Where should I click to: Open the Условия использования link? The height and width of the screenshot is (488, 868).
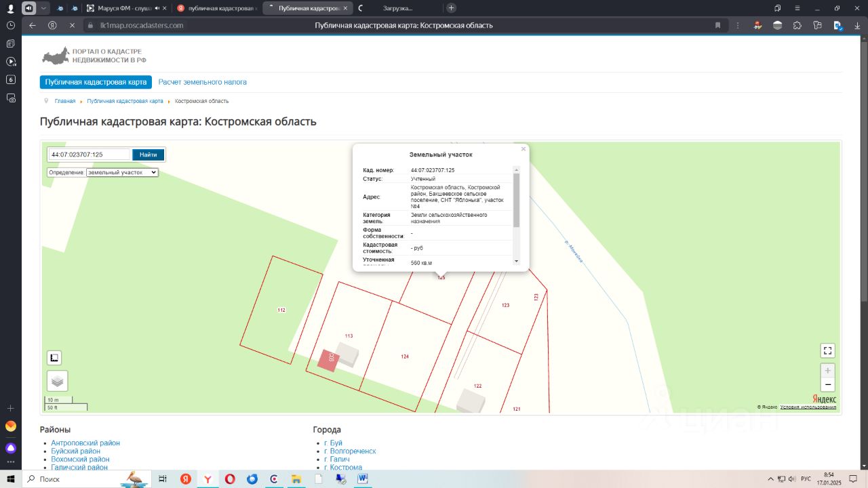click(808, 407)
